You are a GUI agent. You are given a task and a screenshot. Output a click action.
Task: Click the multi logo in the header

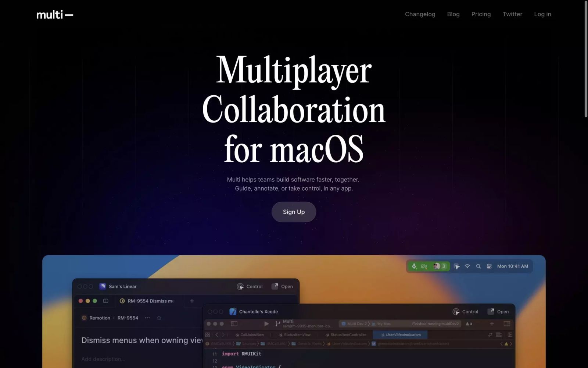[x=55, y=15]
